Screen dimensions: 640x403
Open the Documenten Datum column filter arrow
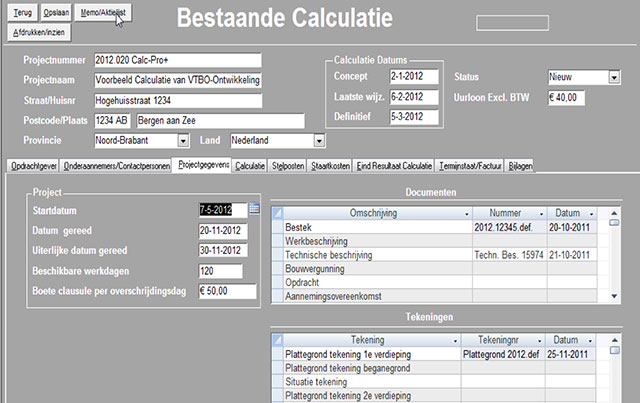tap(591, 214)
